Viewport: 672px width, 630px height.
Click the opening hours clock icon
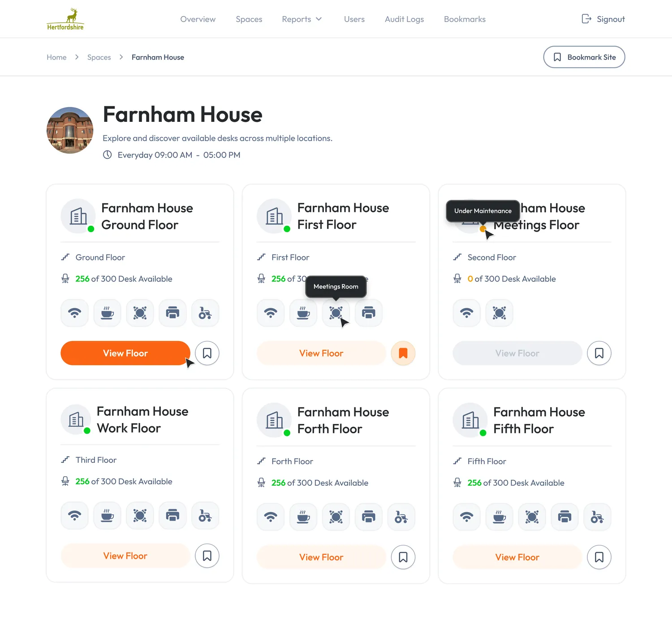tap(108, 155)
